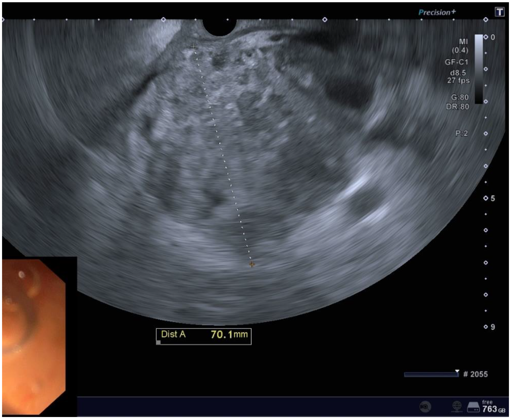Click the G:80 gain setting

coord(460,97)
